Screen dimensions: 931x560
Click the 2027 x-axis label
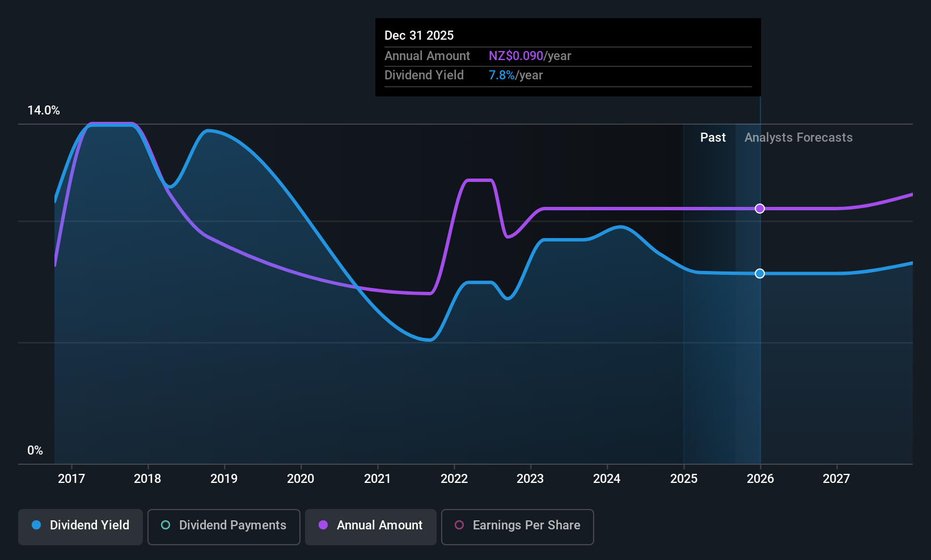836,479
